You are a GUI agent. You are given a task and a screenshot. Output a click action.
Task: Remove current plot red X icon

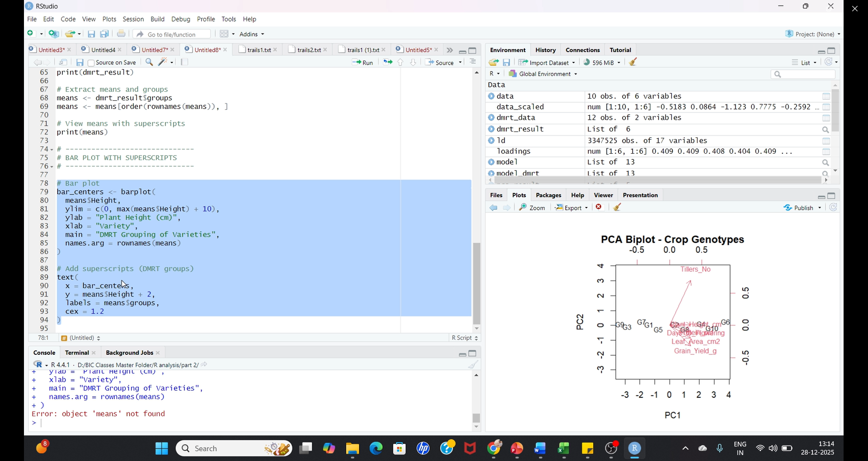click(599, 207)
